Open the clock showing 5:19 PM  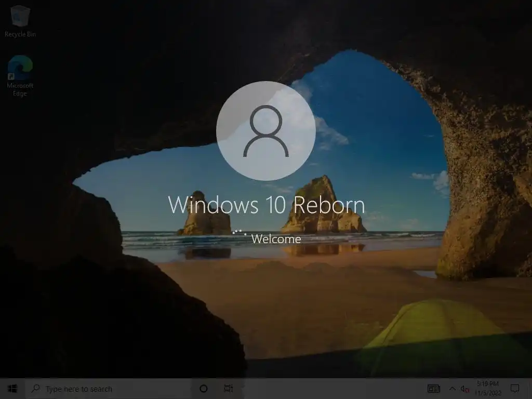488,389
